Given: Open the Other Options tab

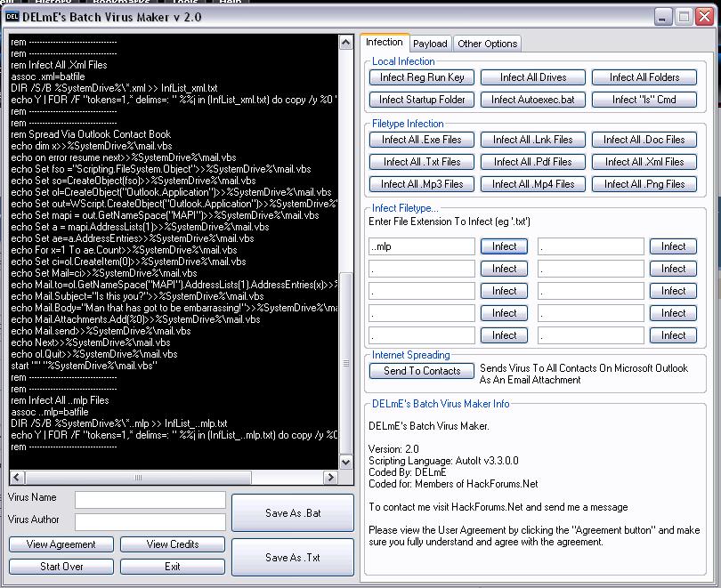Looking at the screenshot, I should pyautogui.click(x=488, y=44).
